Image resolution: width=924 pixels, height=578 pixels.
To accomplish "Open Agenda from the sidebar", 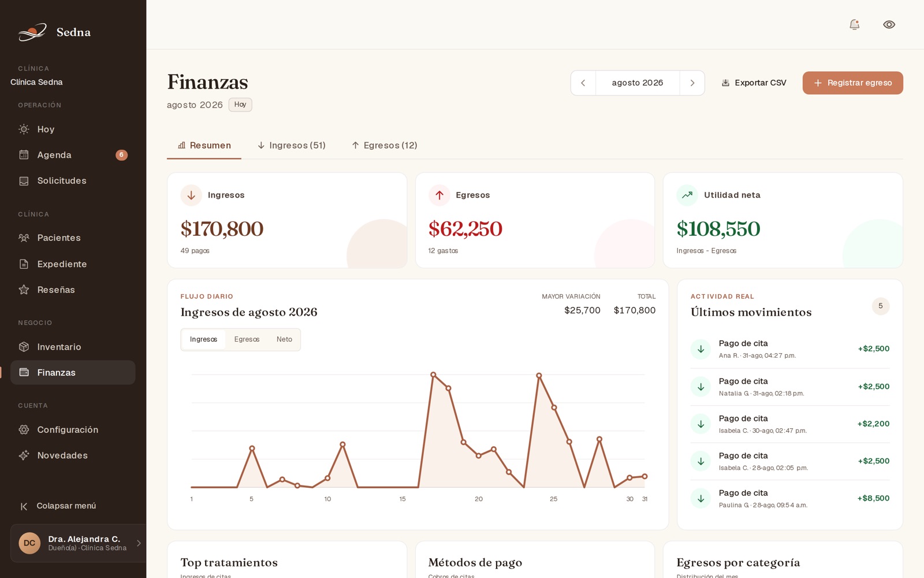I will (x=73, y=155).
